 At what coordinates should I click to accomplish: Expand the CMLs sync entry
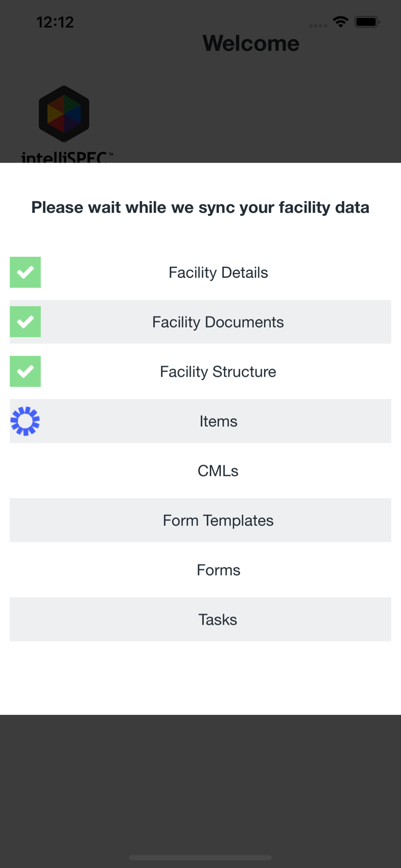click(x=218, y=471)
